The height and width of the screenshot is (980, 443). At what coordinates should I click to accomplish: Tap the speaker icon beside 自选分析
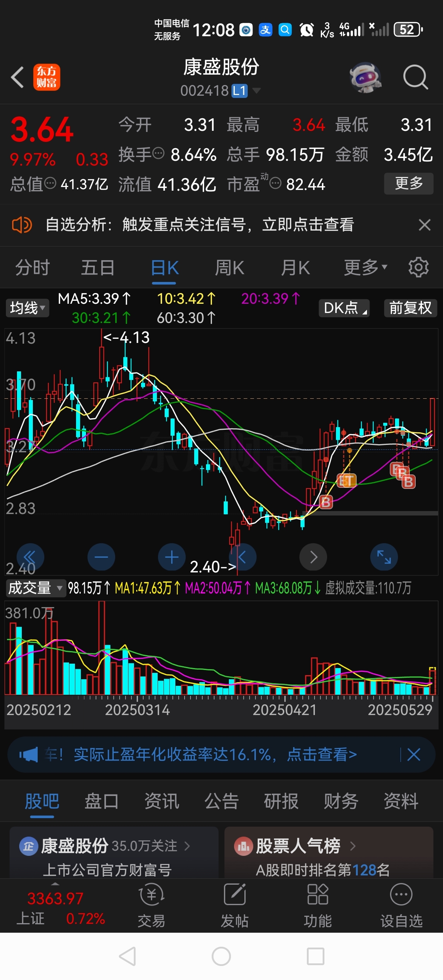click(22, 225)
